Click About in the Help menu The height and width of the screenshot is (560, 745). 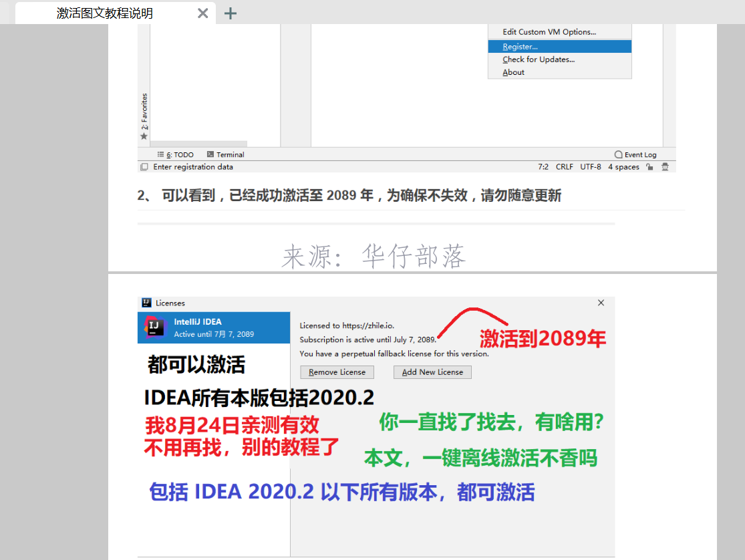(513, 72)
